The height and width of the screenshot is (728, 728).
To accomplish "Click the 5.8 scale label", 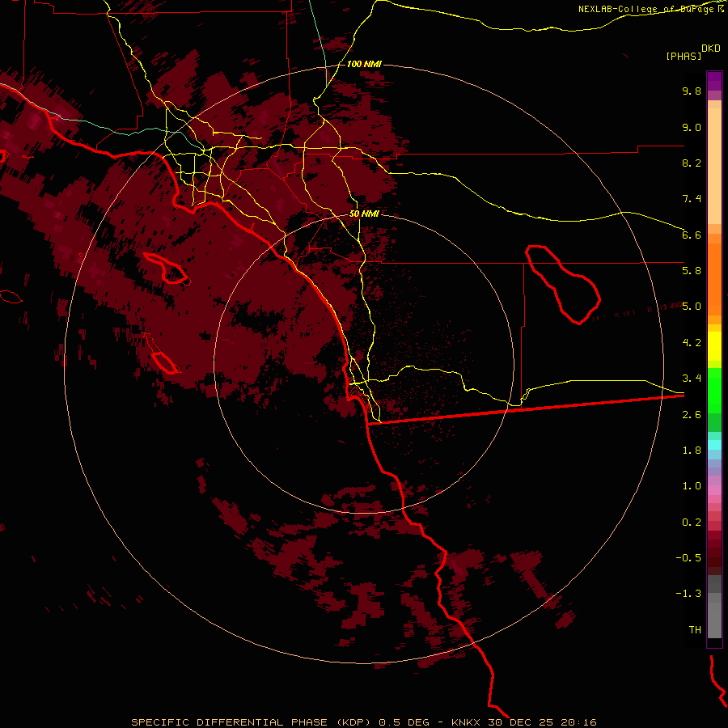I will [692, 270].
